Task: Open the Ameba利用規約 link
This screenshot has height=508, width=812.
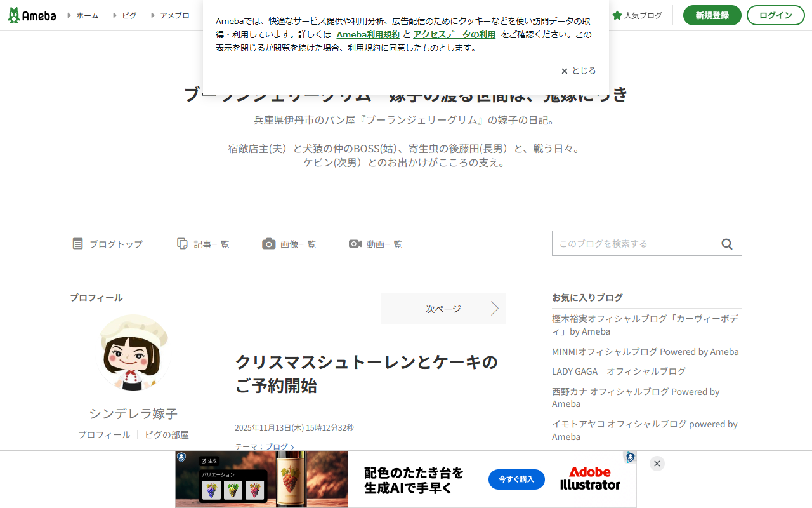Action: 368,34
